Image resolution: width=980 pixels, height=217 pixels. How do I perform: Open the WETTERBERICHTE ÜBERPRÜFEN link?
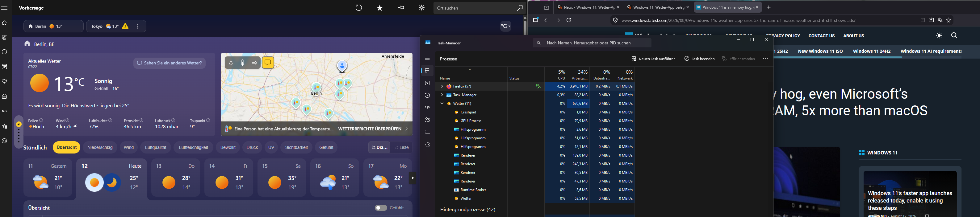pos(369,129)
